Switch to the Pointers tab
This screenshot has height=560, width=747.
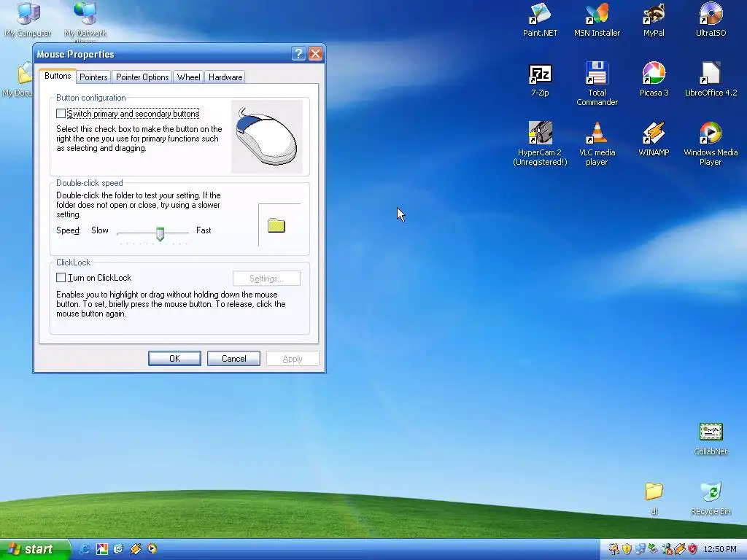93,77
